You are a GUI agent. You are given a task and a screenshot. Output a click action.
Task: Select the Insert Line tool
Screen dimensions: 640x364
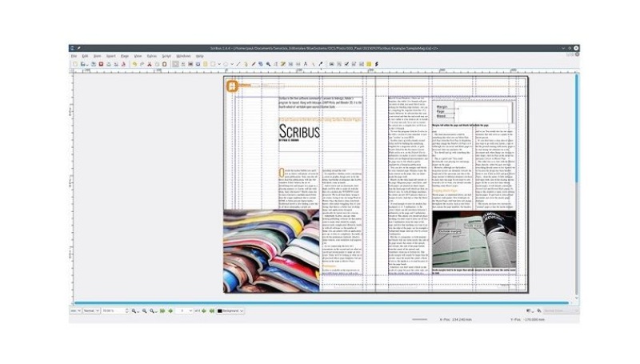click(238, 64)
